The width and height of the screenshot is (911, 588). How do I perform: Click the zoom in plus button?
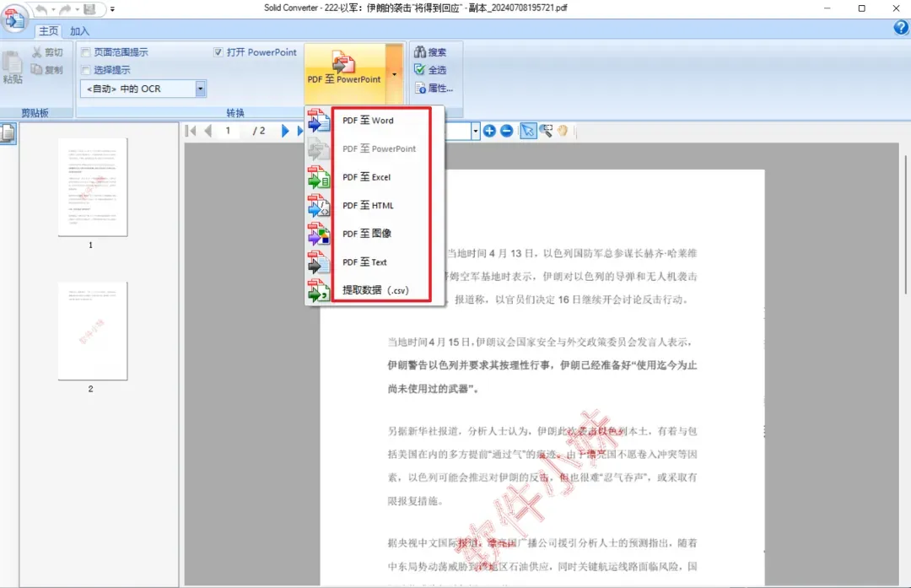(x=489, y=131)
